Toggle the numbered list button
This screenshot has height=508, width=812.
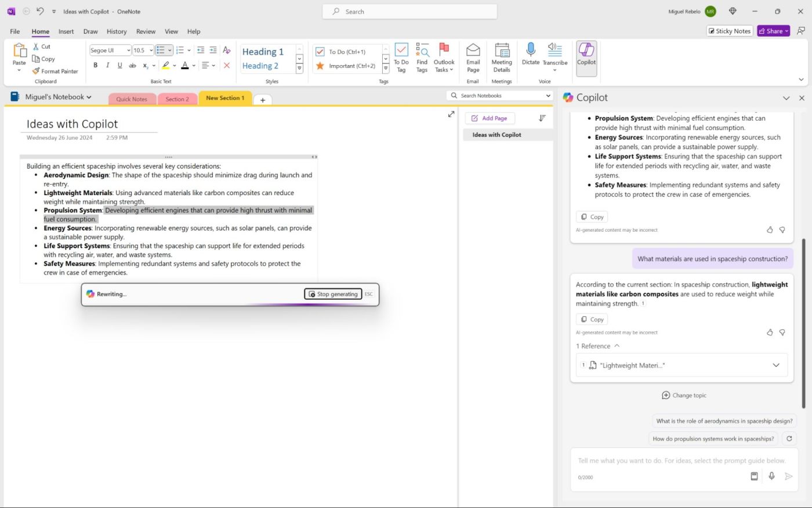(180, 50)
